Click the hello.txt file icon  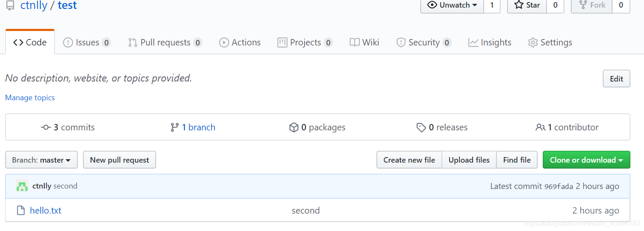point(20,211)
